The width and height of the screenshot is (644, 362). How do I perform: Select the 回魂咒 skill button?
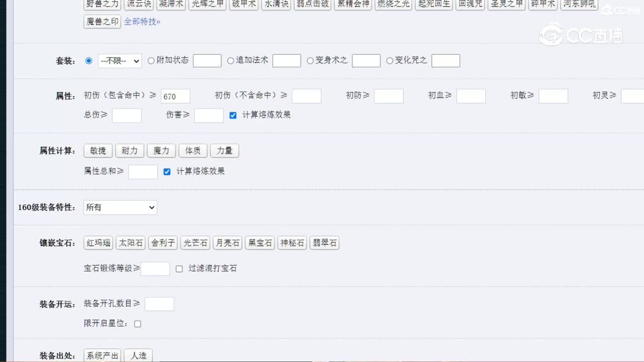coord(470,5)
